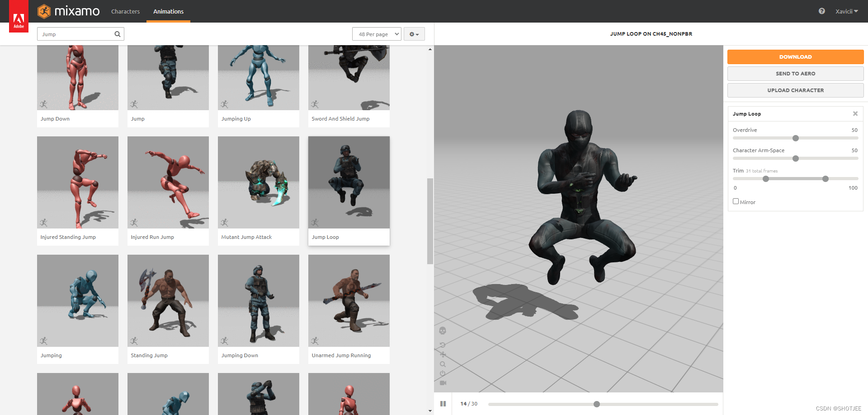Click running figure icon on Jumping card

(x=43, y=341)
